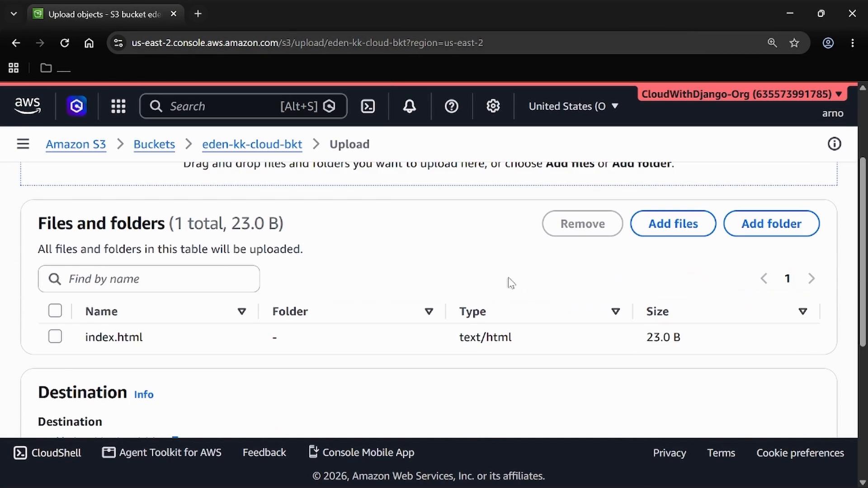
Task: Open the info panel circle icon
Action: [x=834, y=144]
